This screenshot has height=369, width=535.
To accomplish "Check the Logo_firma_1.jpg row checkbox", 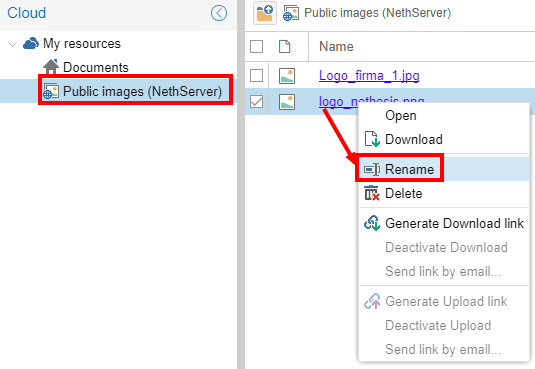I will 256,76.
